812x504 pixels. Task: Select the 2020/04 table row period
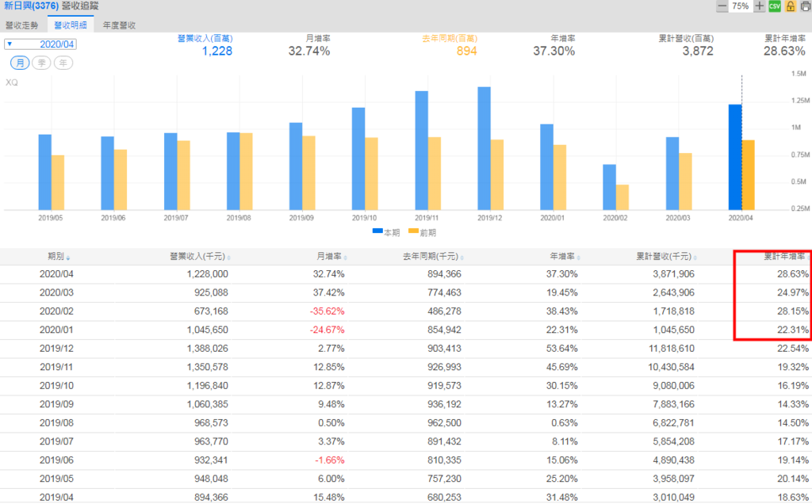56,274
